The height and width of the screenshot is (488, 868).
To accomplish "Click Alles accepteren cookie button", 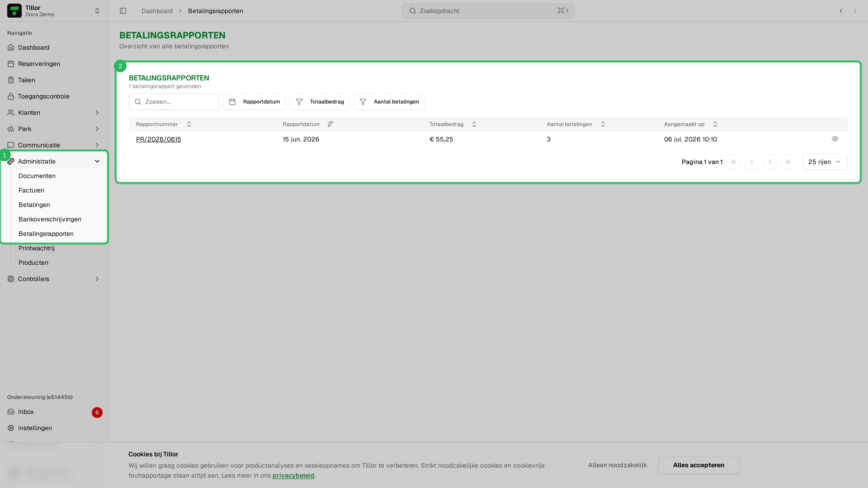I will [699, 465].
